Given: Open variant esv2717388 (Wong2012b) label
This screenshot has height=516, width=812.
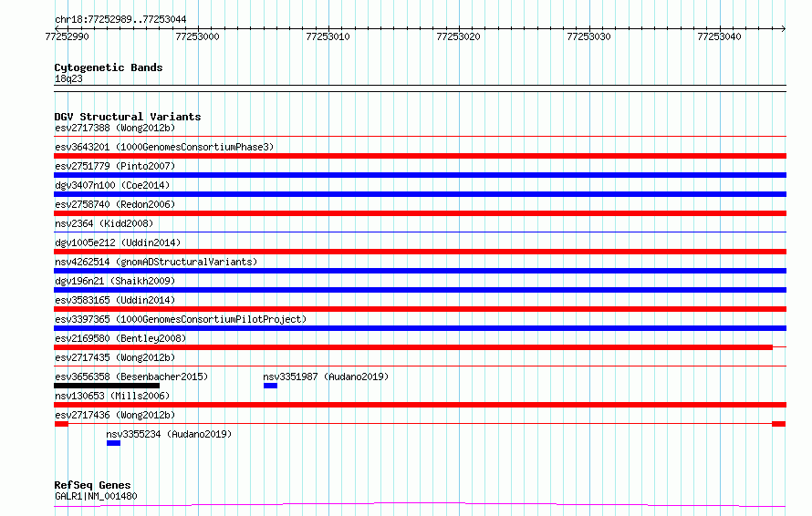Looking at the screenshot, I should 115,128.
